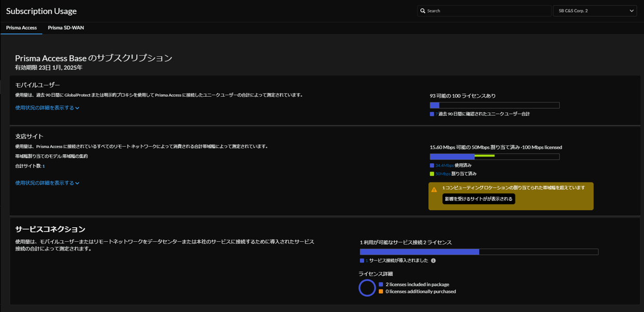Click the 50Mbps allocated bandwidth link
This screenshot has height=312, width=644.
pyautogui.click(x=443, y=174)
